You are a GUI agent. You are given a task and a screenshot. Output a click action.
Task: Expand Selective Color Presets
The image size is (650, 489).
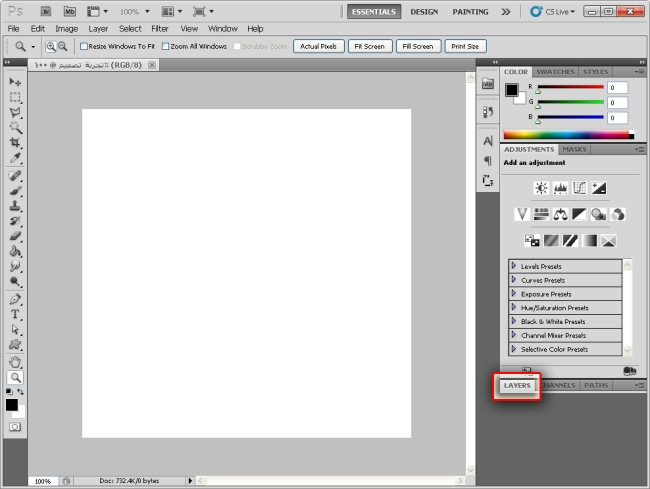[514, 349]
